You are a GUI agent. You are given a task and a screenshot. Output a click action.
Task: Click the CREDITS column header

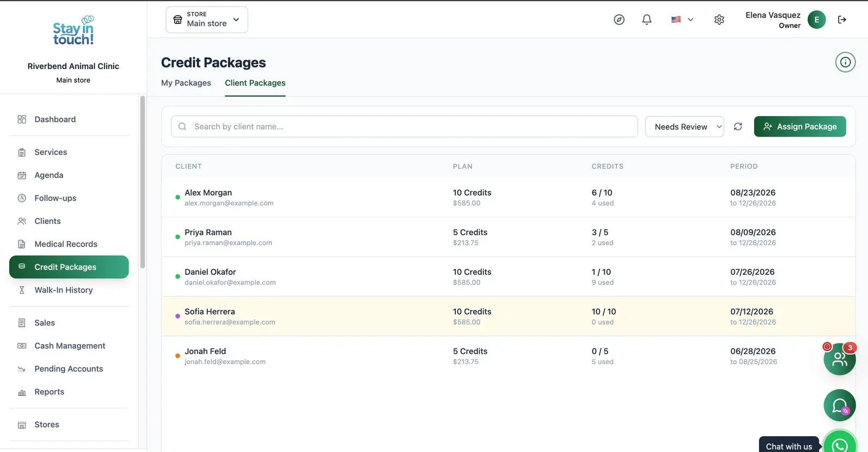pos(607,166)
